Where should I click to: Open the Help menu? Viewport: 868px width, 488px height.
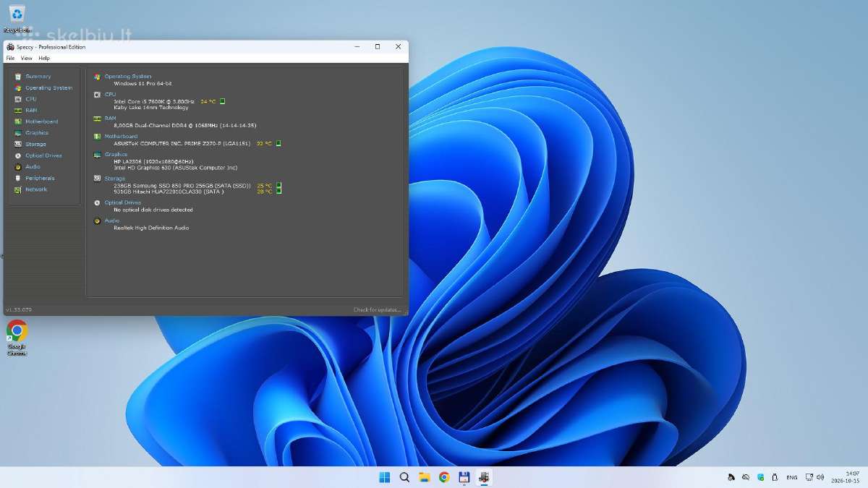(44, 58)
